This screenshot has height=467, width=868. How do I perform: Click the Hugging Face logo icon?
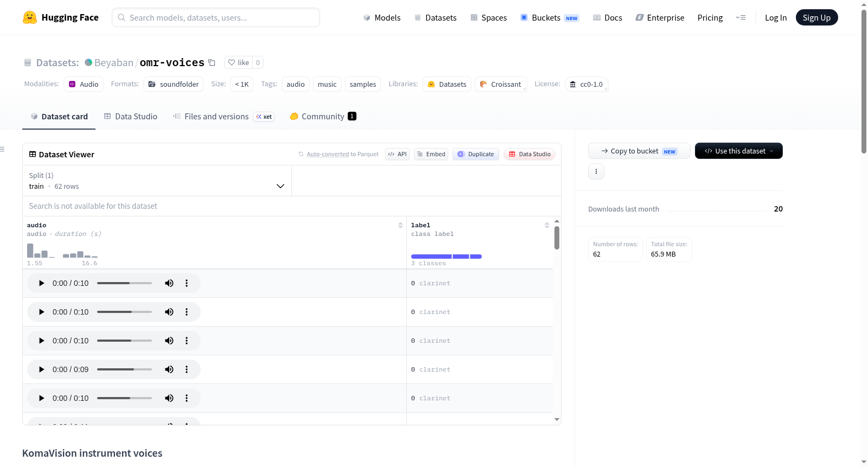coord(30,17)
